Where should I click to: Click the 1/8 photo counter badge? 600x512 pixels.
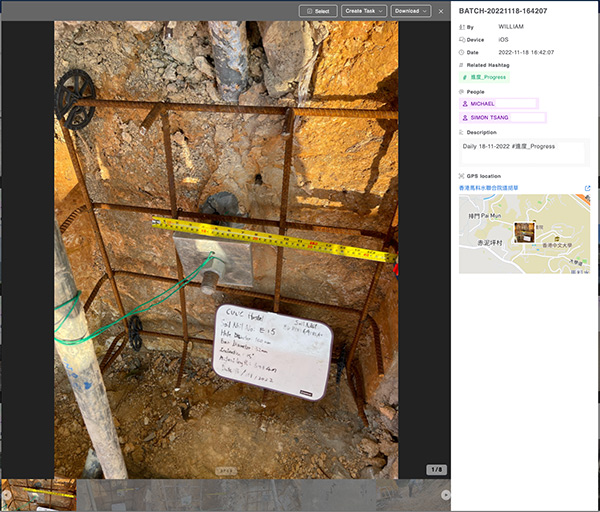pos(436,469)
